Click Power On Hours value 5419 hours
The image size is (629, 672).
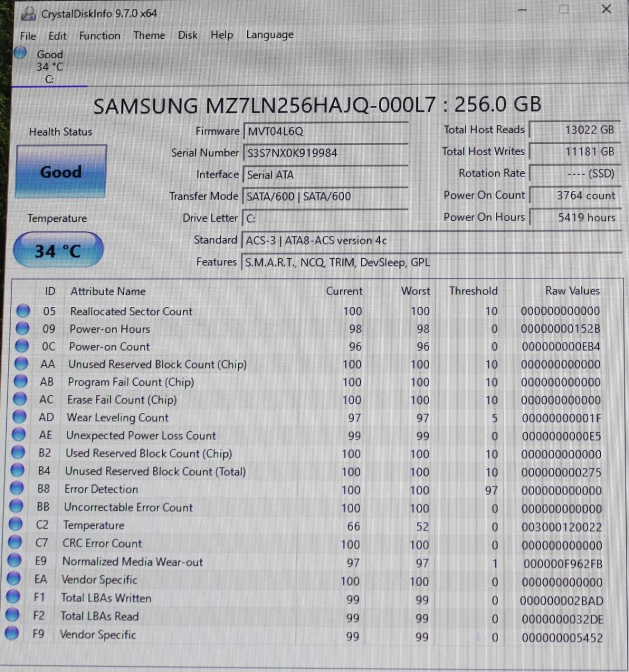click(x=575, y=217)
